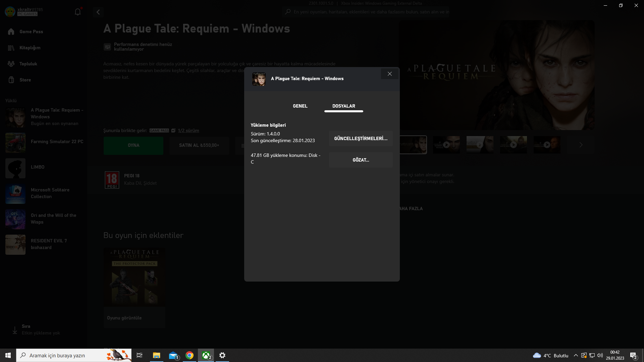
Task: Click the search magnifier icon
Action: [288, 12]
